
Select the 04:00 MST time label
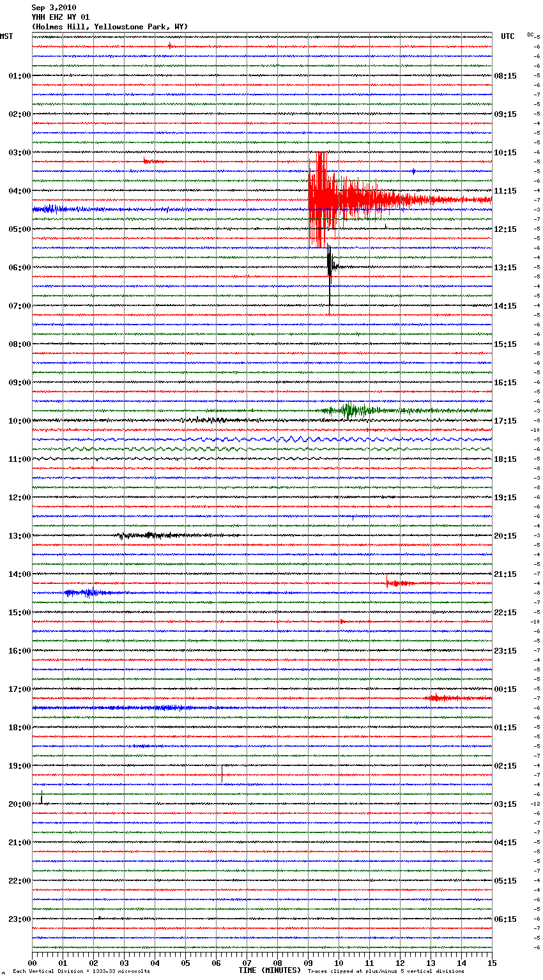(x=20, y=191)
